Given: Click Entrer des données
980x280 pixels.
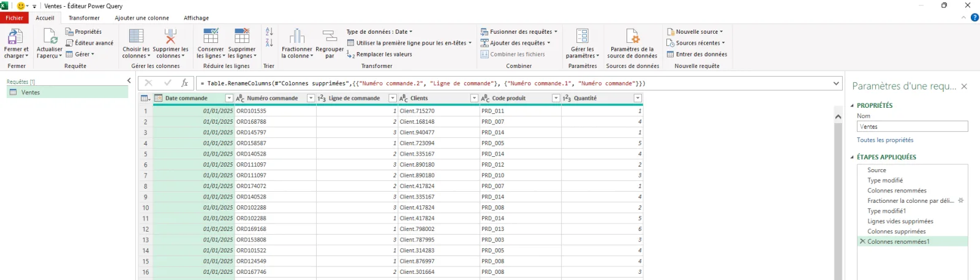Looking at the screenshot, I should click(x=697, y=55).
